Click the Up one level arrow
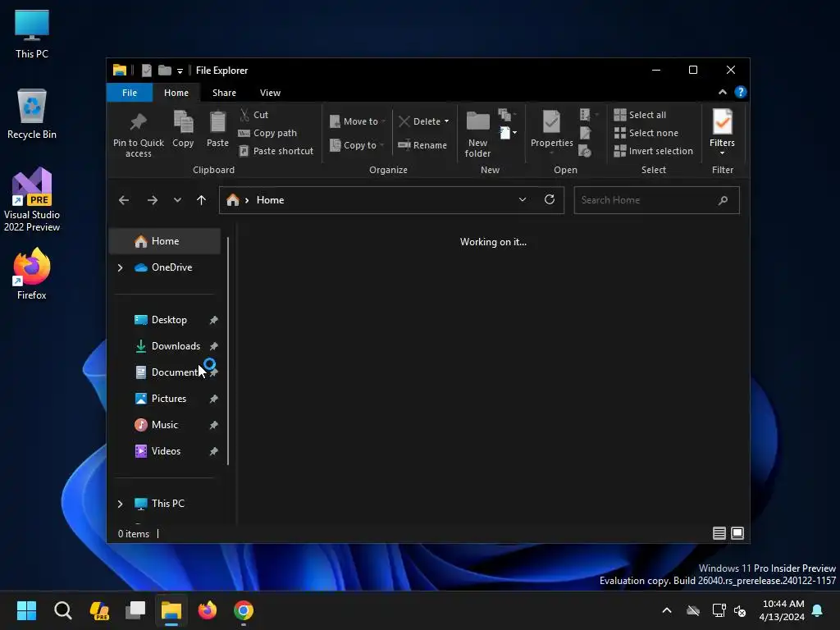This screenshot has height=630, width=840. pos(202,200)
